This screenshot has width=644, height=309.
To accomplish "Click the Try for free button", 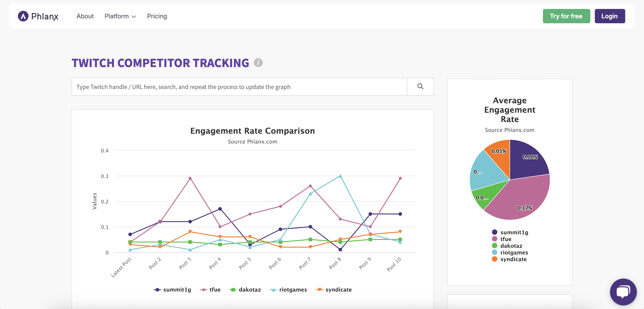I will tap(566, 16).
